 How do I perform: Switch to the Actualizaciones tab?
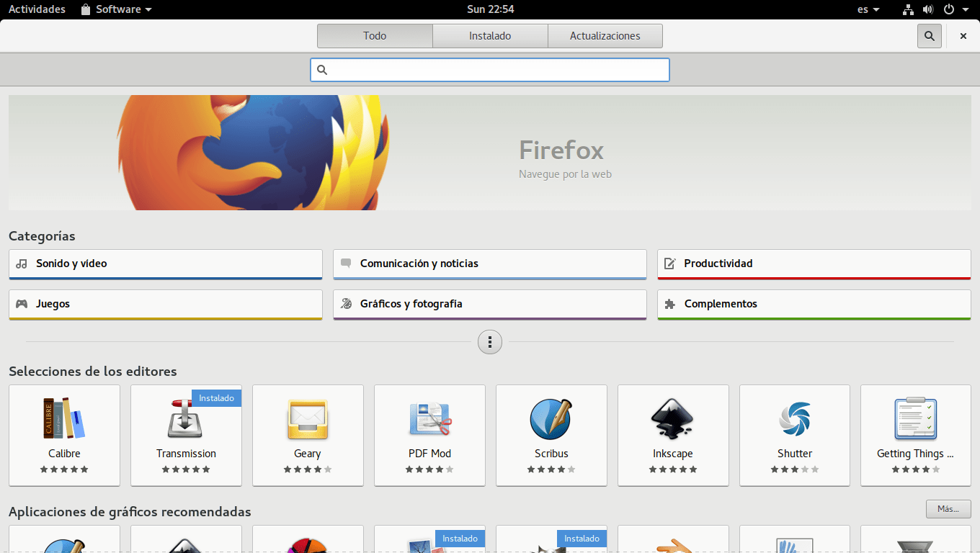point(605,36)
